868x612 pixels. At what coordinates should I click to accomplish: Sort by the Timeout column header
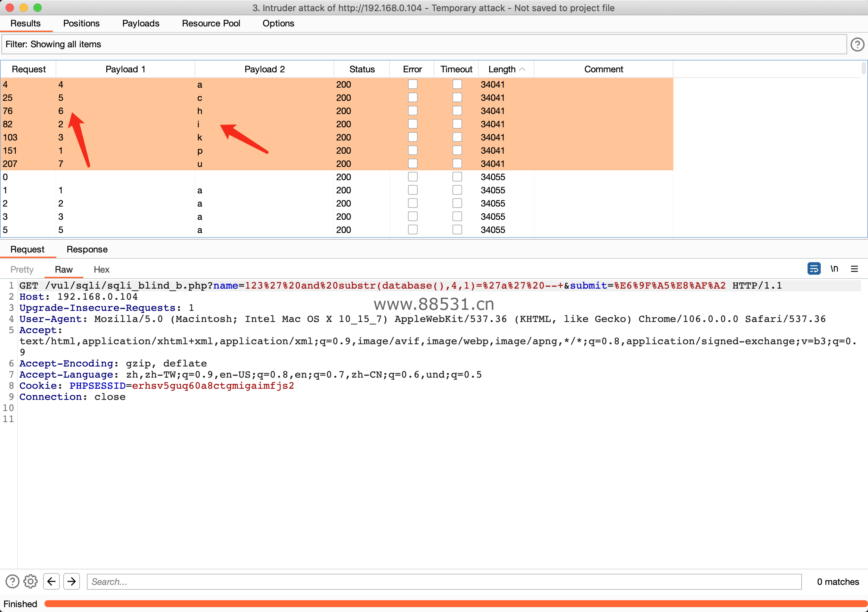pyautogui.click(x=456, y=69)
